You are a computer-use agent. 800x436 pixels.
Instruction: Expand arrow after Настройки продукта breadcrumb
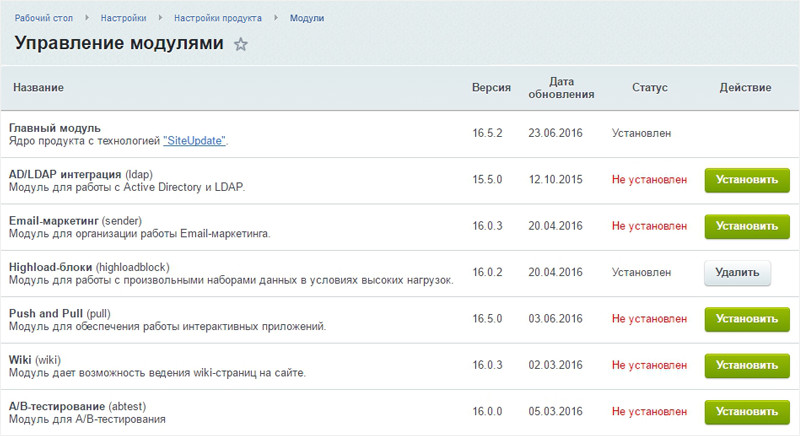[276, 18]
